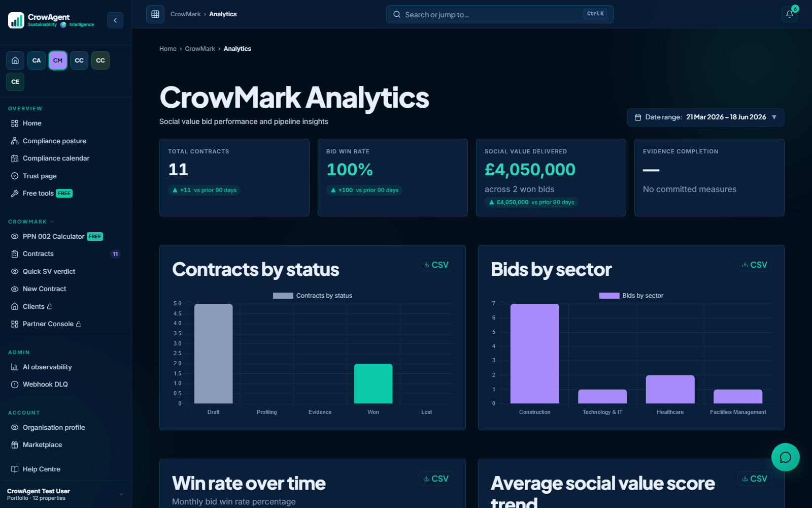Click CrowMark in the page breadcrumb
812x508 pixels.
click(200, 49)
